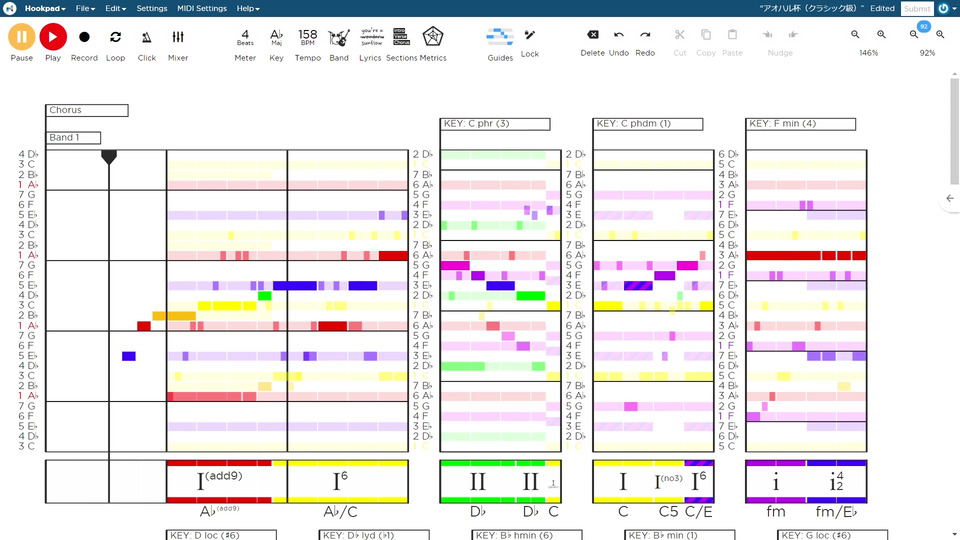Zoom out using the magnifier above 92%
The height and width of the screenshot is (540, 960).
pos(913,35)
